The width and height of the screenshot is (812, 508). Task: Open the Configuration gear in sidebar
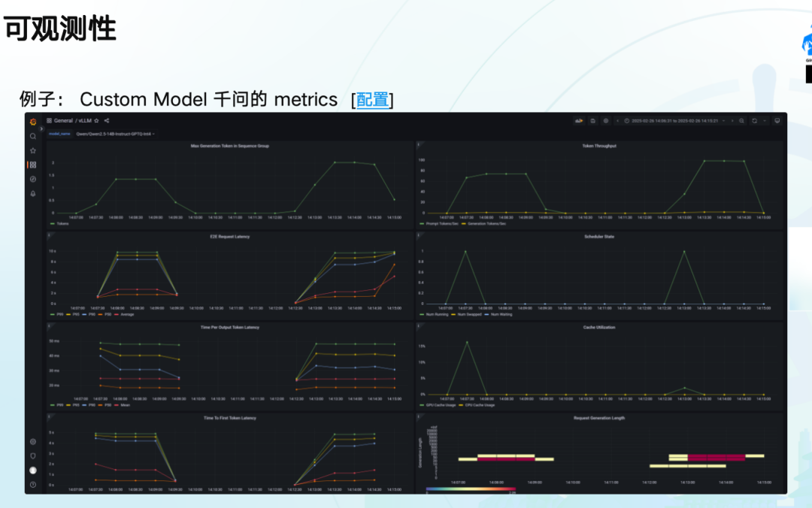[x=33, y=442]
